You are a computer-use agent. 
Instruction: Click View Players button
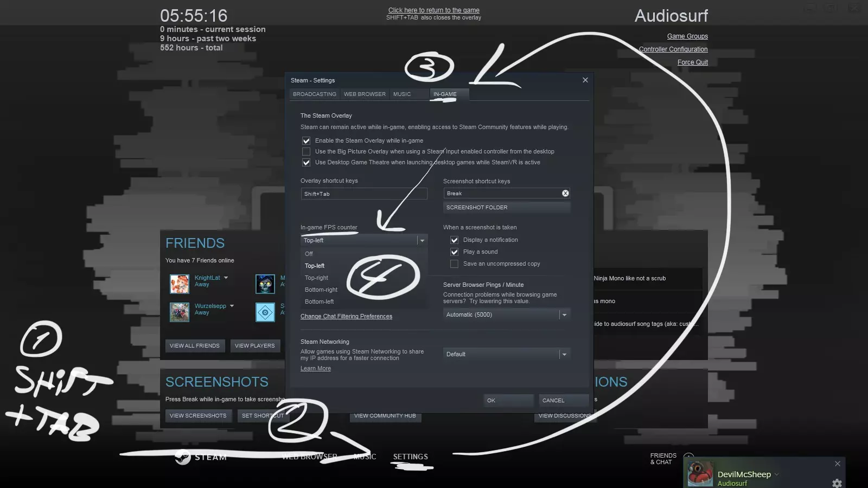[x=255, y=346]
